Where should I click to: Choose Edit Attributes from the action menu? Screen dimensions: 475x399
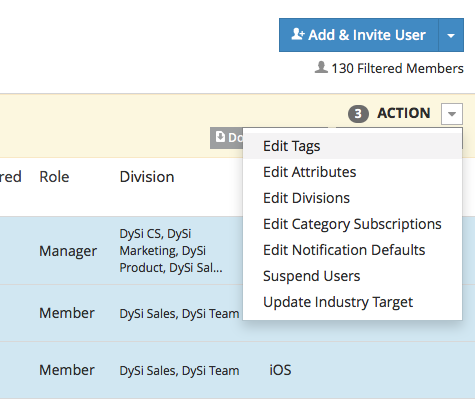(353, 172)
